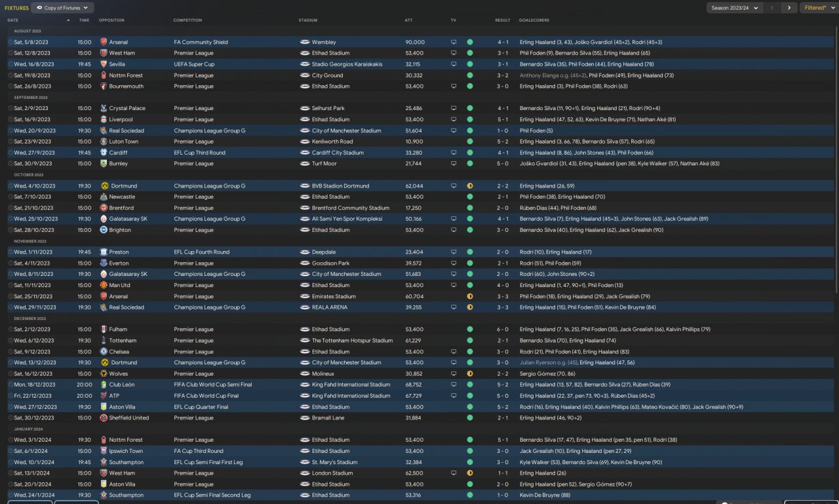The image size is (839, 504).
Task: Click the Newcastle club badge
Action: (x=104, y=197)
